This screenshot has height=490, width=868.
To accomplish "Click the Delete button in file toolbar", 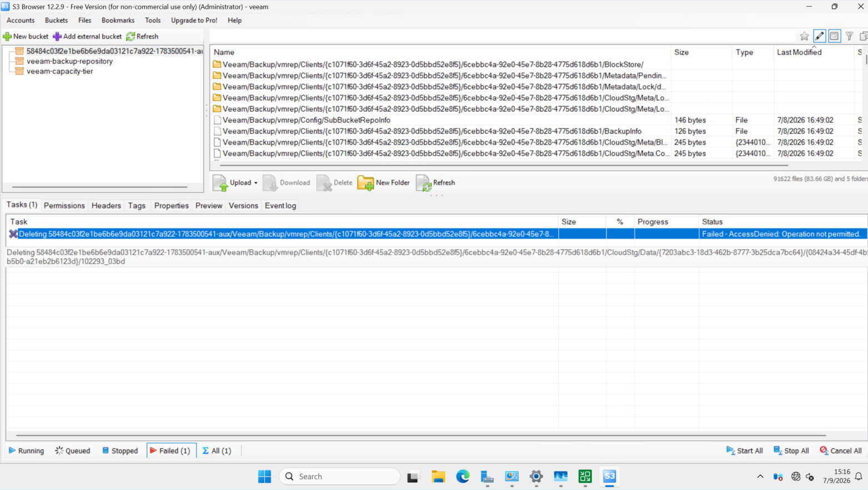I will point(334,183).
